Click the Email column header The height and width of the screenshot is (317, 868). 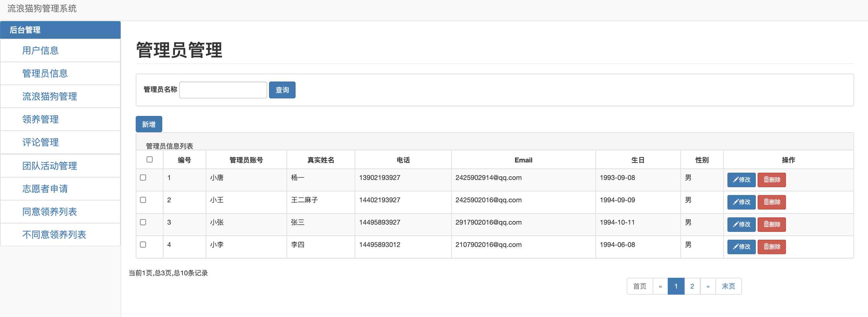(523, 160)
